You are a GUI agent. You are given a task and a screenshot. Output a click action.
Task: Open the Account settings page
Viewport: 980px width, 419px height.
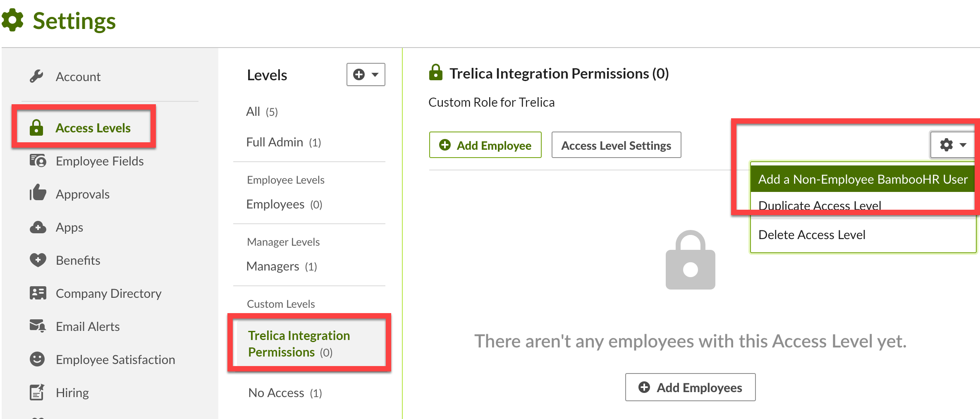tap(78, 77)
